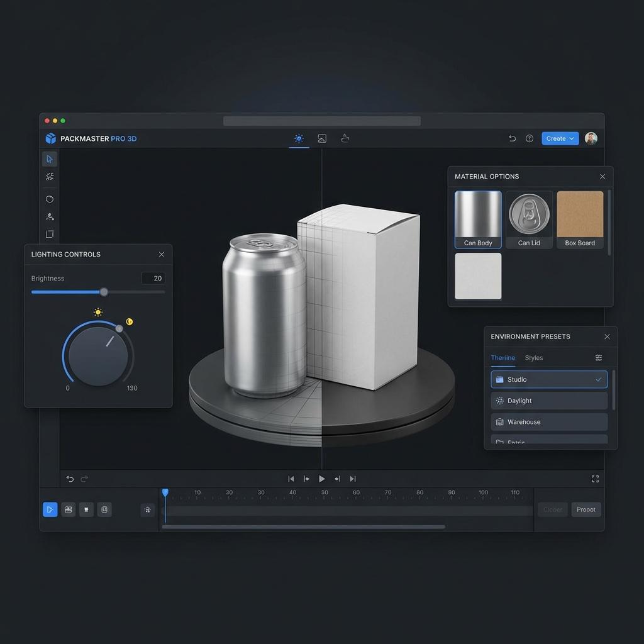Click the help question mark icon

tap(529, 138)
